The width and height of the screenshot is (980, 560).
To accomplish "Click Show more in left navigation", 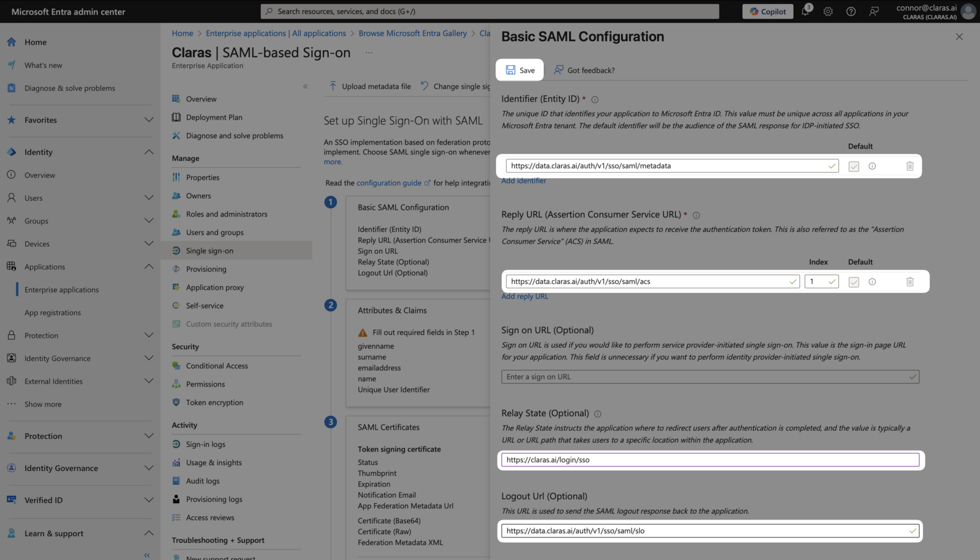I will coord(43,404).
